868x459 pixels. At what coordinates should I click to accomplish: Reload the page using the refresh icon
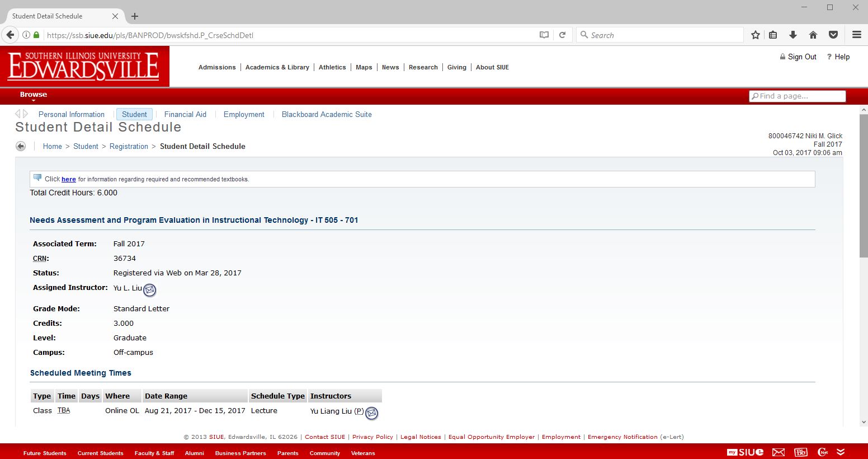point(563,35)
